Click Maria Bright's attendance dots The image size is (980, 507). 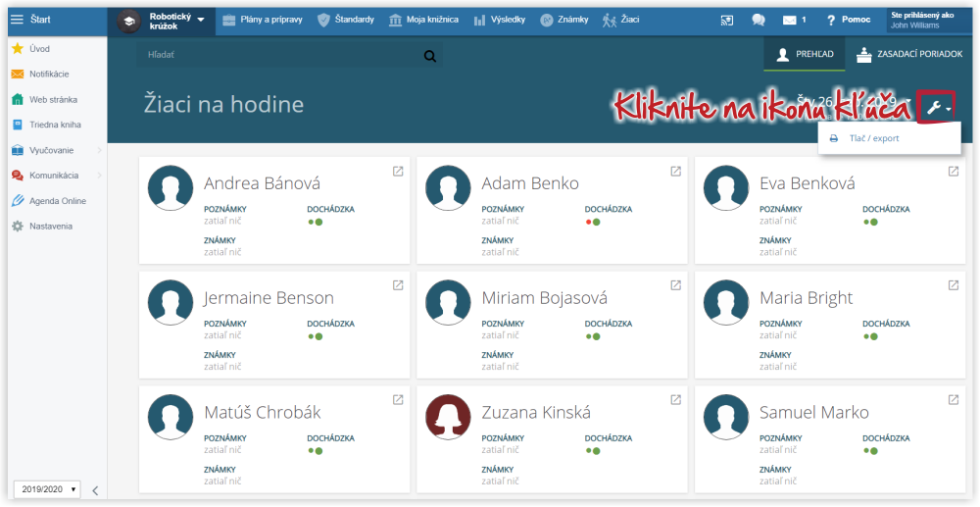pyautogui.click(x=870, y=336)
